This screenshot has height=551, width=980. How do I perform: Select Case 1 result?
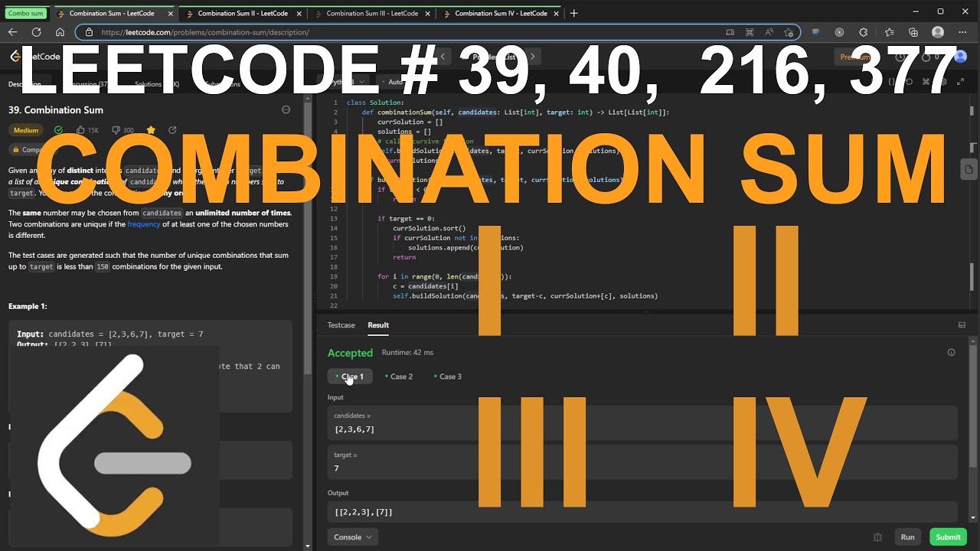350,377
